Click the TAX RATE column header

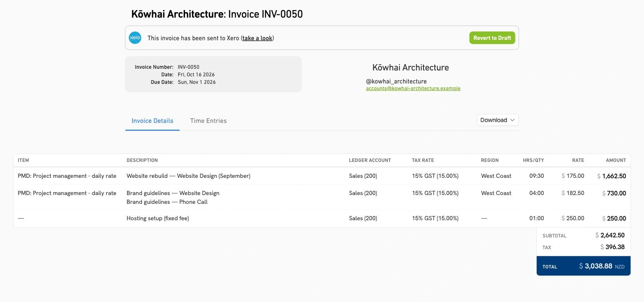[423, 160]
